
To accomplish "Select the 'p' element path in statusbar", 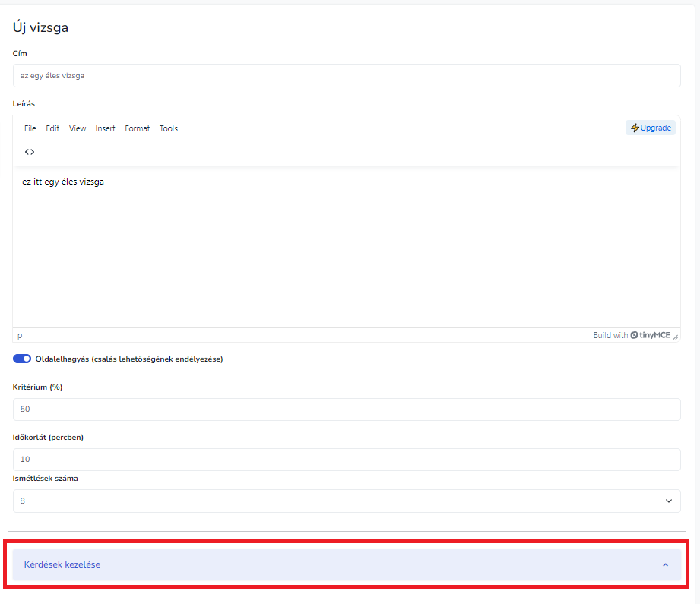I will click(20, 335).
